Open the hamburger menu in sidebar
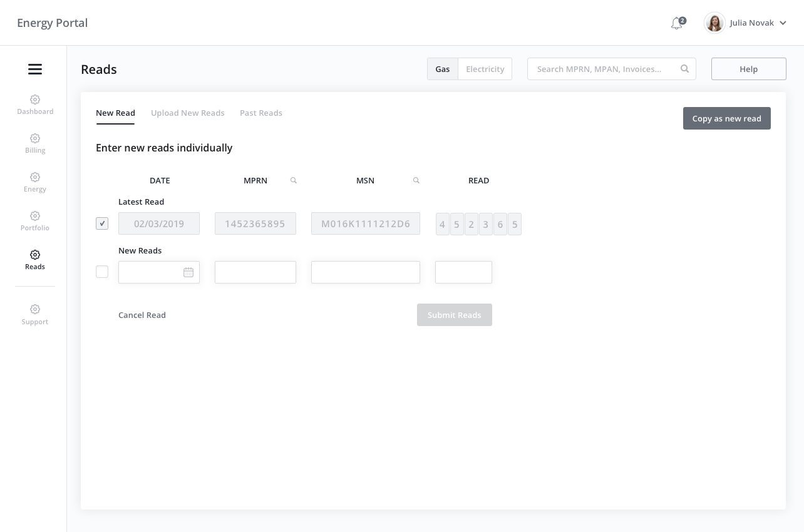 tap(35, 69)
